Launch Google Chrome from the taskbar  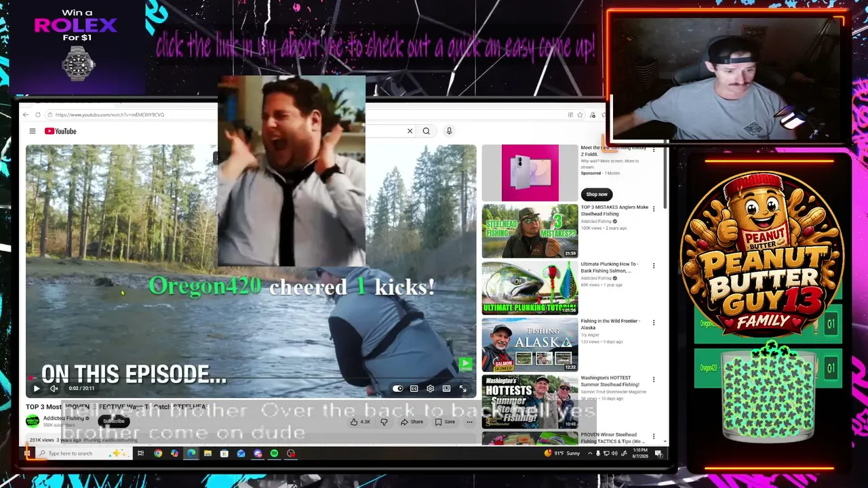click(158, 453)
